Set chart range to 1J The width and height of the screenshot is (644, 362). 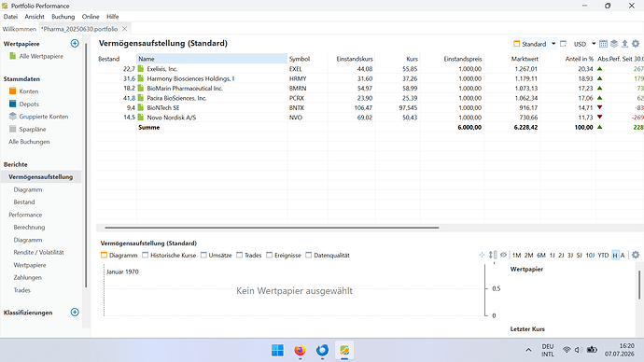point(552,255)
